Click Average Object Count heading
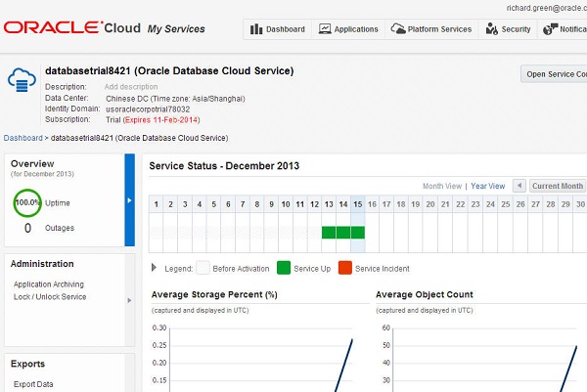The width and height of the screenshot is (587, 392). tap(425, 294)
